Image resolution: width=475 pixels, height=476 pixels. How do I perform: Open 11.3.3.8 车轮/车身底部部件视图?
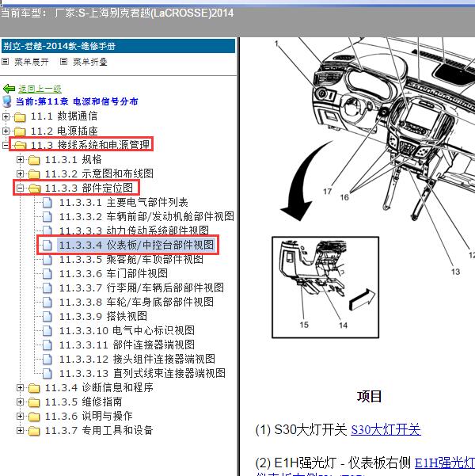click(136, 302)
